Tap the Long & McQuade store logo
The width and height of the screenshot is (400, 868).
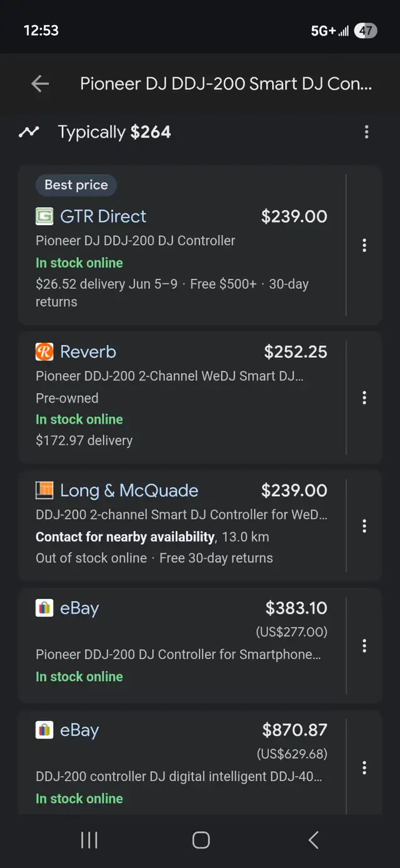[x=44, y=490]
